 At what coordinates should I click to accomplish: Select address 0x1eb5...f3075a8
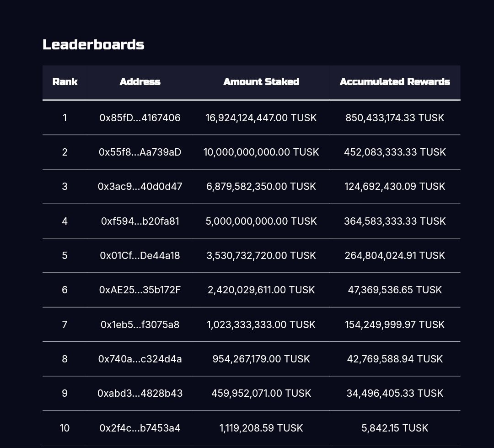(x=140, y=325)
